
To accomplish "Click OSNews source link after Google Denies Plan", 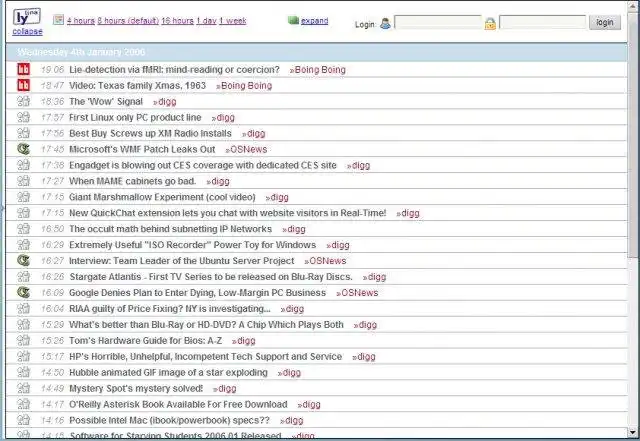I will (357, 293).
